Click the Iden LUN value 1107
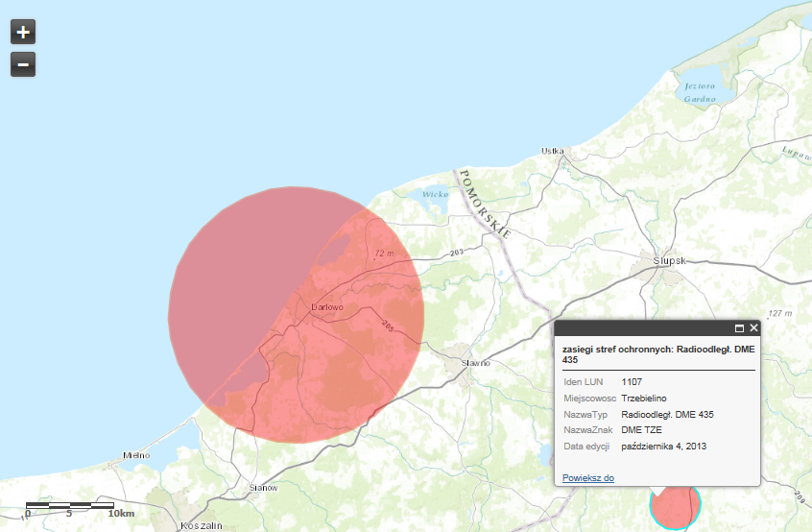 632,382
